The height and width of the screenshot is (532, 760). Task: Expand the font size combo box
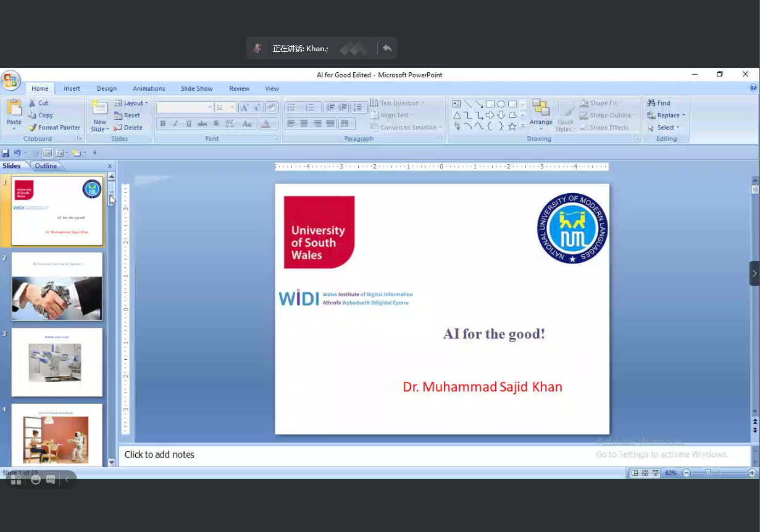click(232, 107)
